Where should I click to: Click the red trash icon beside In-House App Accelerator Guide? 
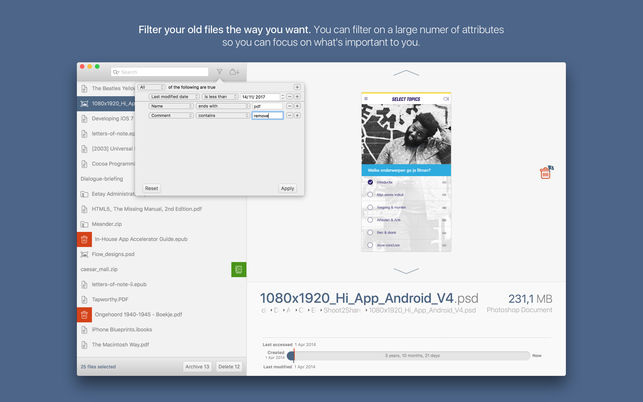pos(84,239)
